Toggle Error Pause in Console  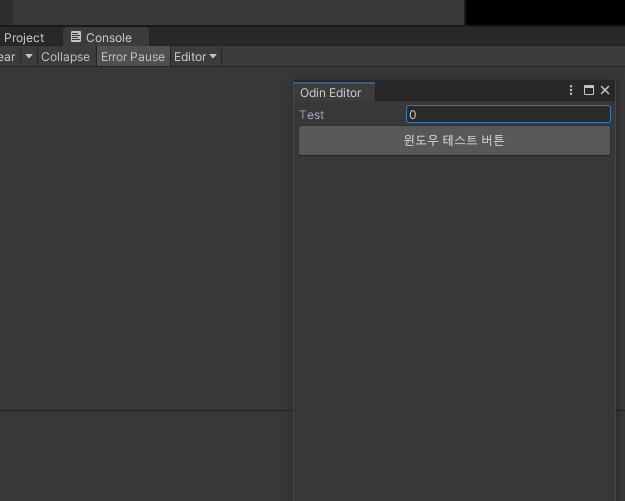pos(133,57)
